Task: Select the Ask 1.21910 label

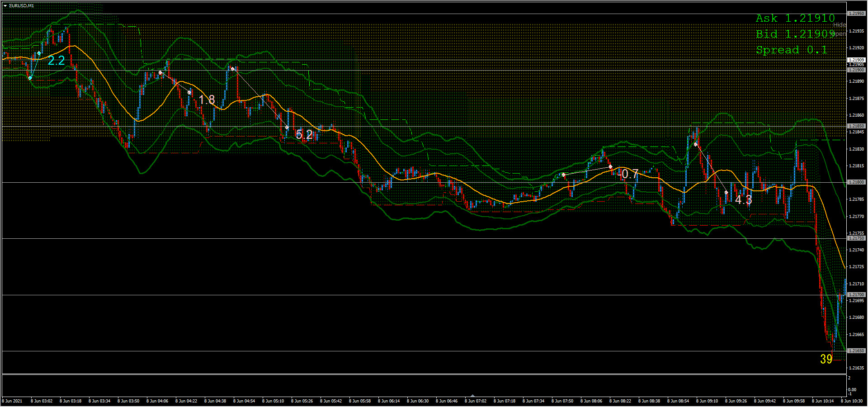Action: tap(795, 18)
